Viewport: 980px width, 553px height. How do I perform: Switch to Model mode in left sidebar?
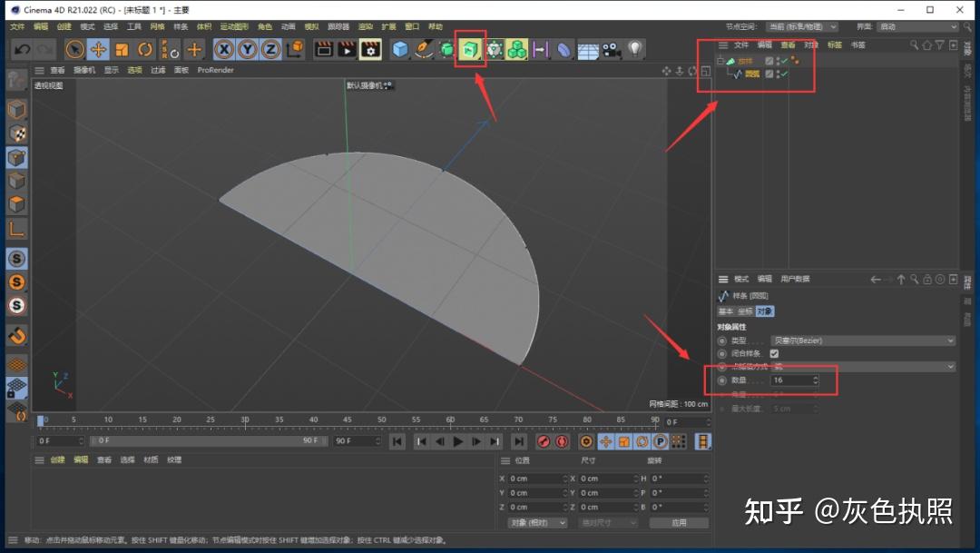(17, 110)
